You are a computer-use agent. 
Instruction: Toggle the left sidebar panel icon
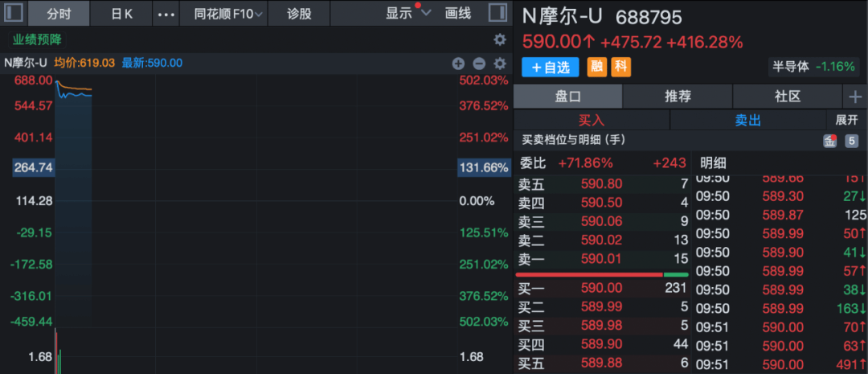tap(14, 13)
